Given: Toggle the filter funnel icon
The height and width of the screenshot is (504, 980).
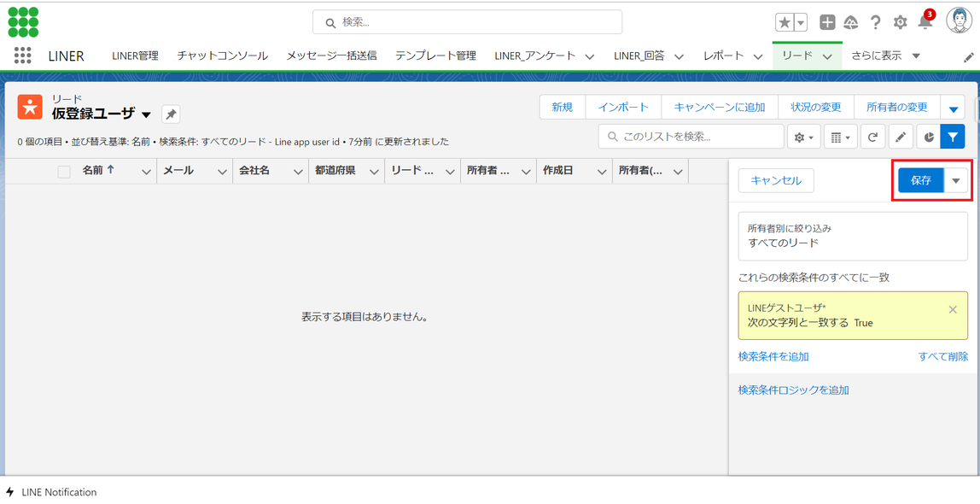Looking at the screenshot, I should point(953,137).
